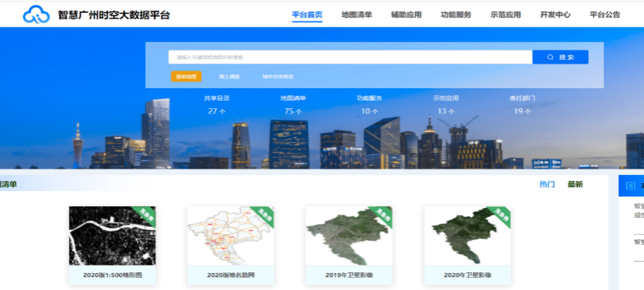Open 示范应用 from the navigation bar
This screenshot has width=644, height=290.
tap(506, 15)
